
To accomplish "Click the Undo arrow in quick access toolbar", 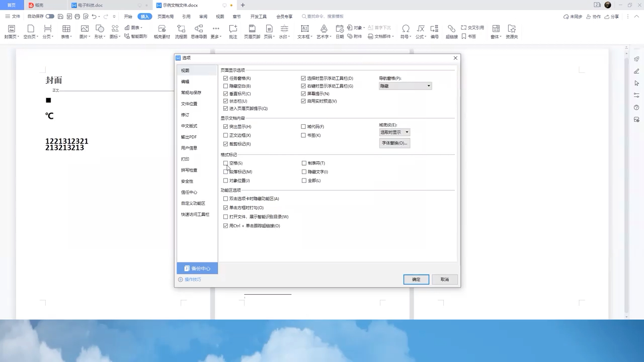I will pyautogui.click(x=94, y=17).
